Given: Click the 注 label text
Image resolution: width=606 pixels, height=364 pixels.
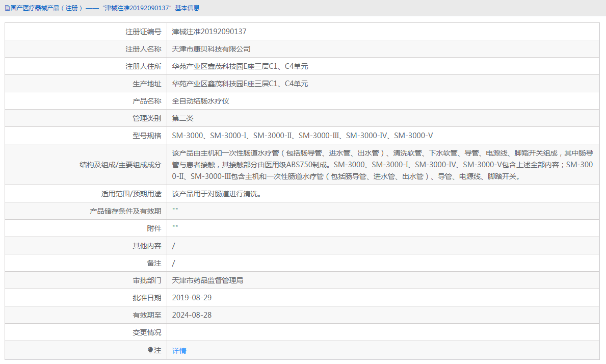Looking at the screenshot, I should [x=157, y=350].
